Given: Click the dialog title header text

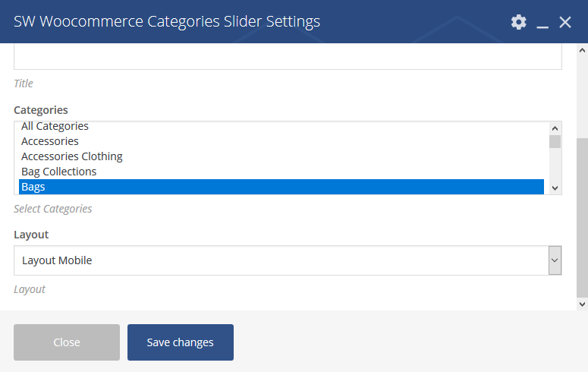Looking at the screenshot, I should (167, 21).
